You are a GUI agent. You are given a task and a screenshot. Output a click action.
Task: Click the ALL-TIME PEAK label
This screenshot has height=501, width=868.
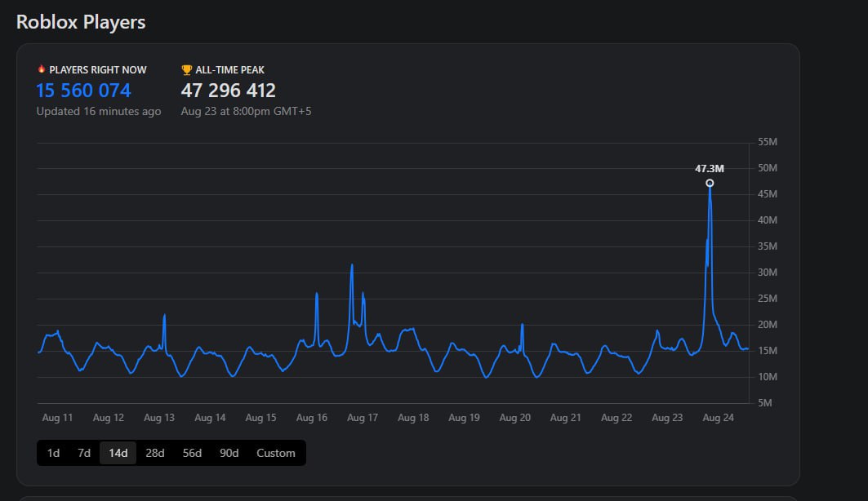[x=229, y=69]
